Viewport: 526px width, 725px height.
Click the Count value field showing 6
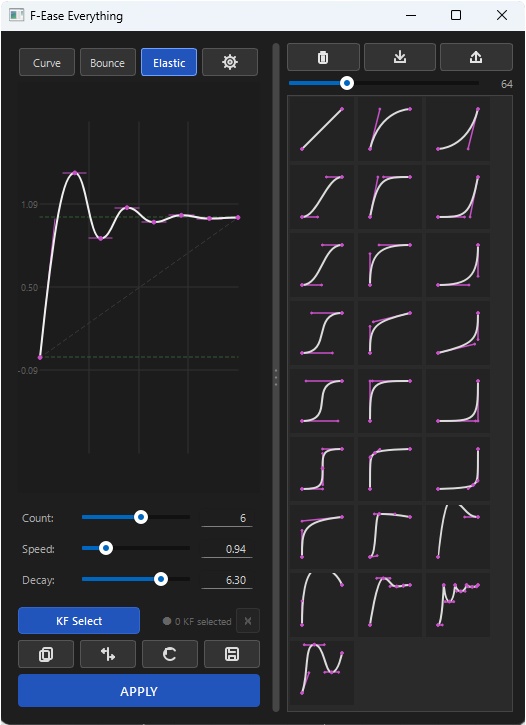(226, 518)
